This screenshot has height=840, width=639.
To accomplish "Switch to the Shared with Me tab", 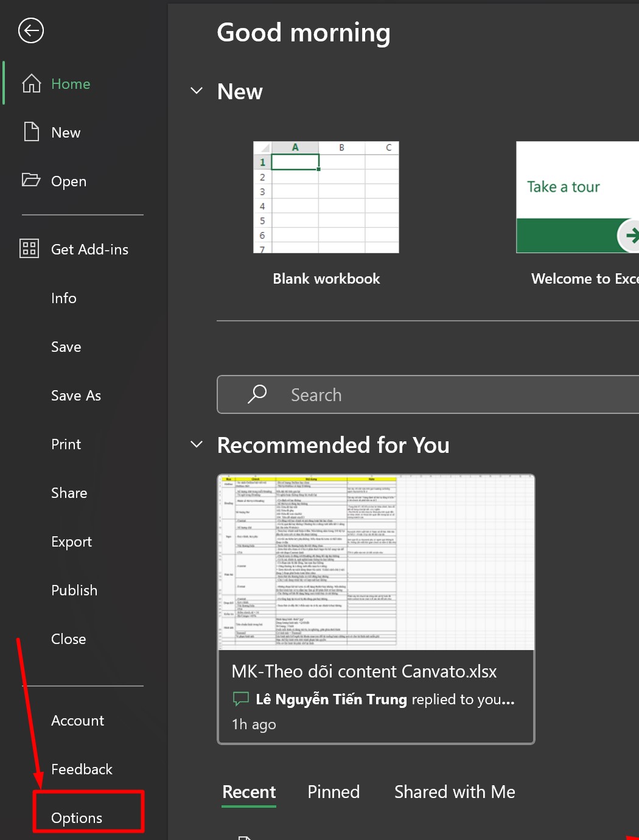I will click(x=455, y=791).
